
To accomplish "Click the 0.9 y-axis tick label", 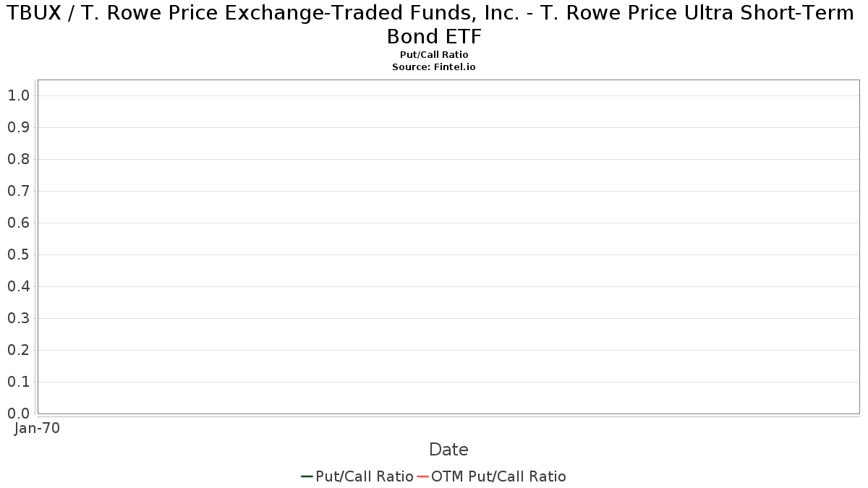I will tap(18, 127).
